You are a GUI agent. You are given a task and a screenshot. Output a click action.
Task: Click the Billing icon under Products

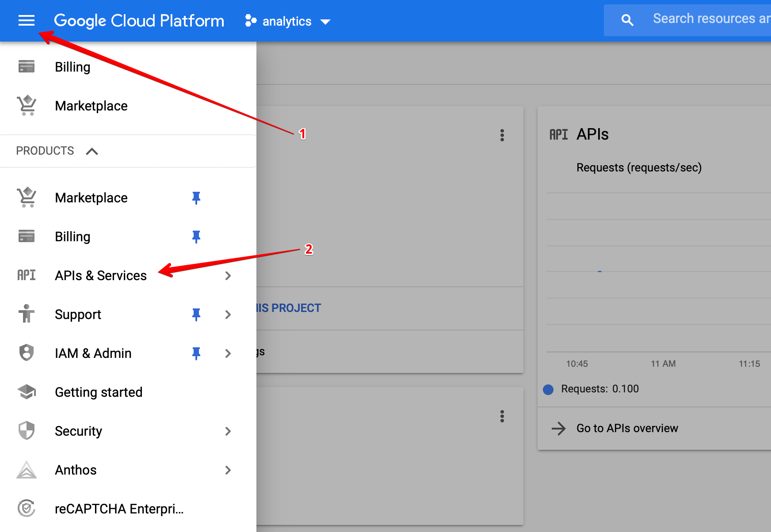coord(27,236)
